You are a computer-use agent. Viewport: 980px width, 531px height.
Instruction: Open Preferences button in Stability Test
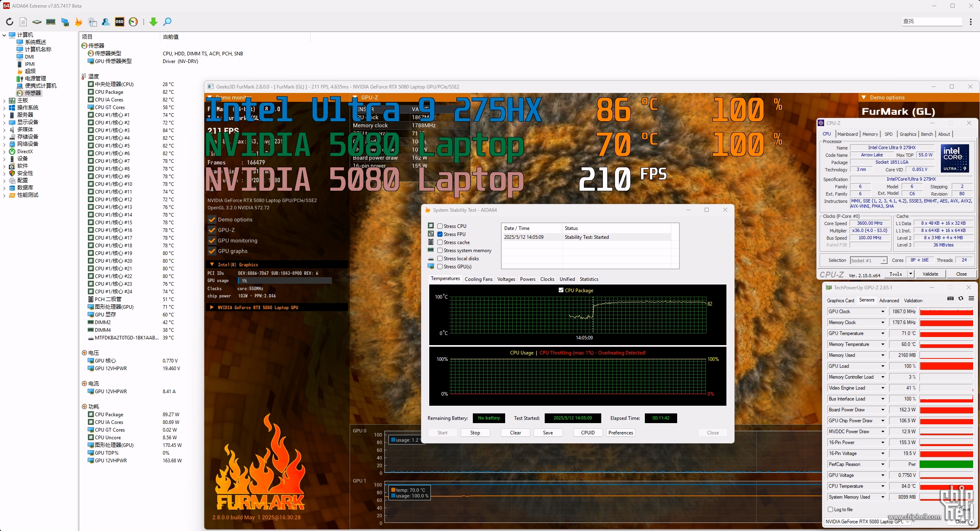click(621, 433)
